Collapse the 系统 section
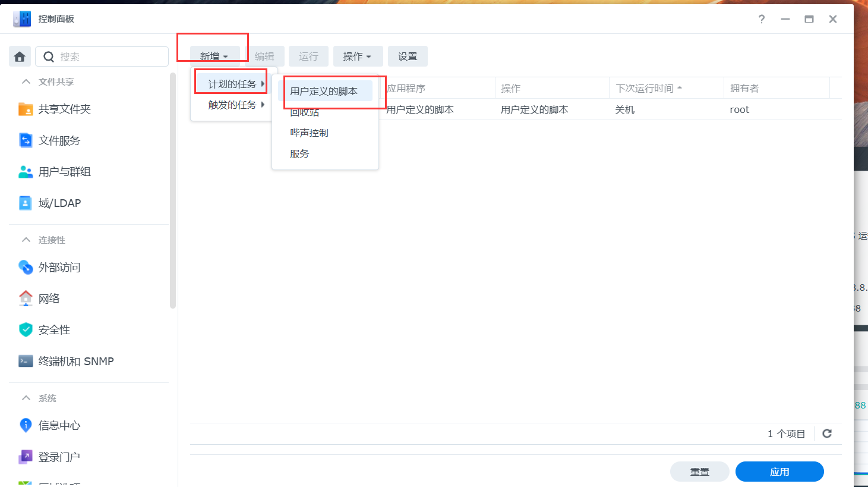868x487 pixels. [x=26, y=398]
